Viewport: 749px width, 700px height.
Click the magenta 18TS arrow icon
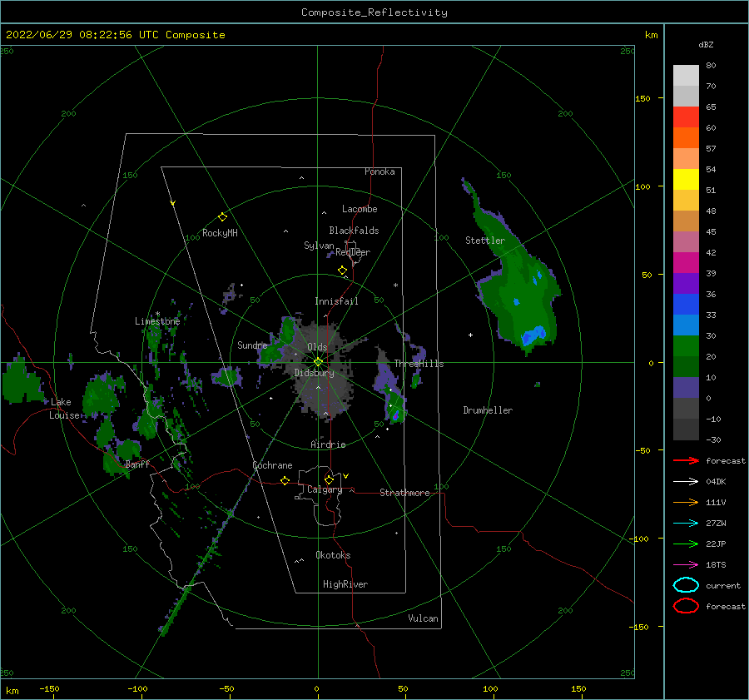[x=686, y=565]
